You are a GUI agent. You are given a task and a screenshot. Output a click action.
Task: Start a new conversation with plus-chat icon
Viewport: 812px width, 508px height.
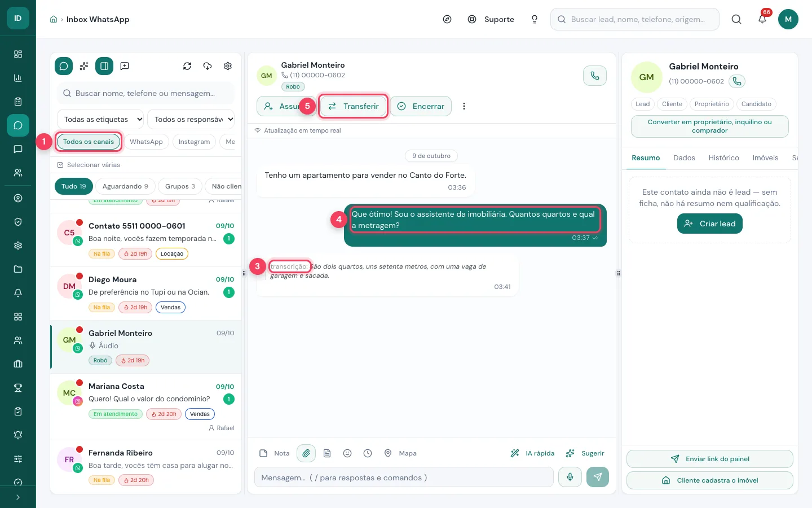point(125,66)
